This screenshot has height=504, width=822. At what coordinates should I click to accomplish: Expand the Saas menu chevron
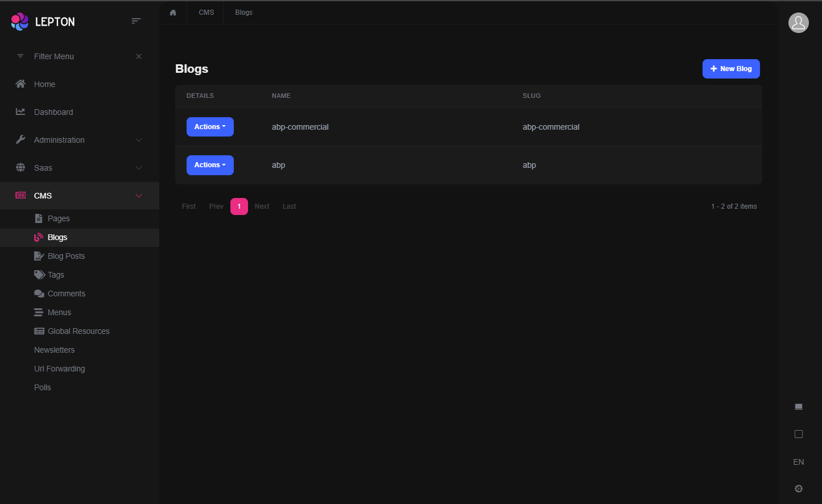point(139,168)
